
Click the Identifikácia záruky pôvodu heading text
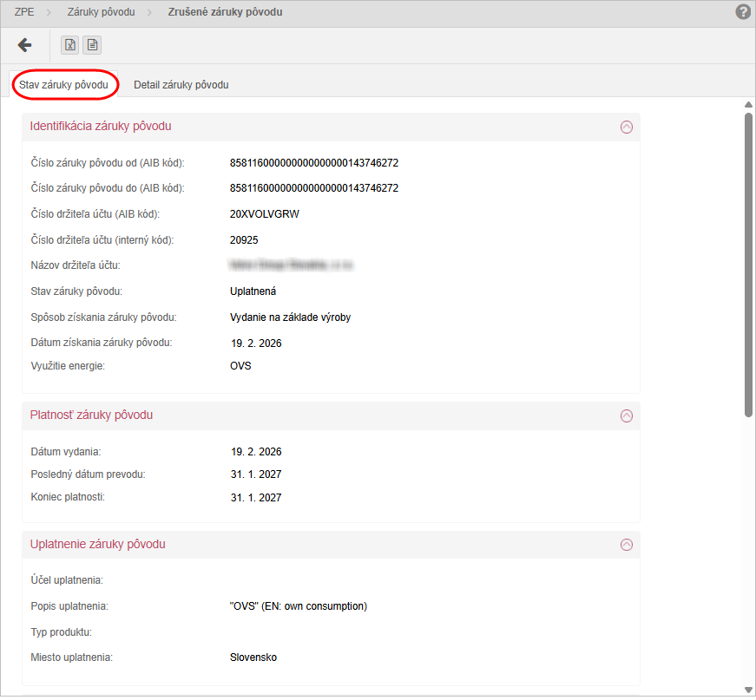click(101, 127)
